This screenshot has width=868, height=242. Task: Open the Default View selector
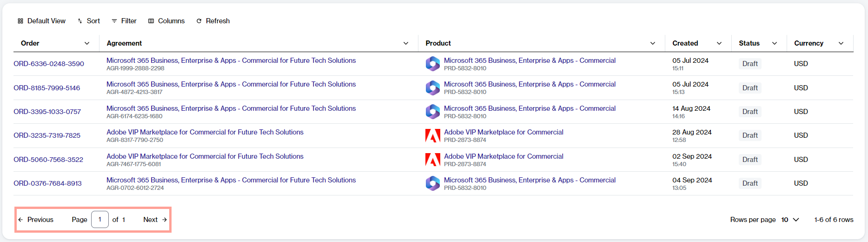42,21
